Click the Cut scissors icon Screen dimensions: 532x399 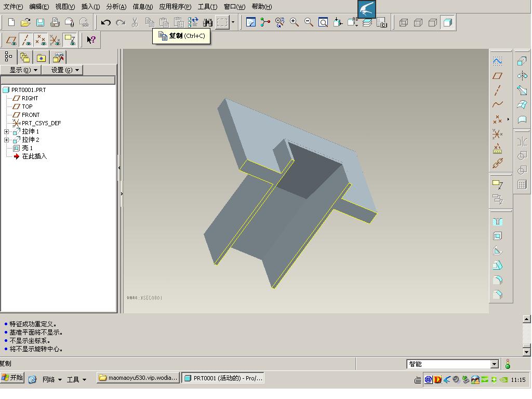[x=135, y=23]
